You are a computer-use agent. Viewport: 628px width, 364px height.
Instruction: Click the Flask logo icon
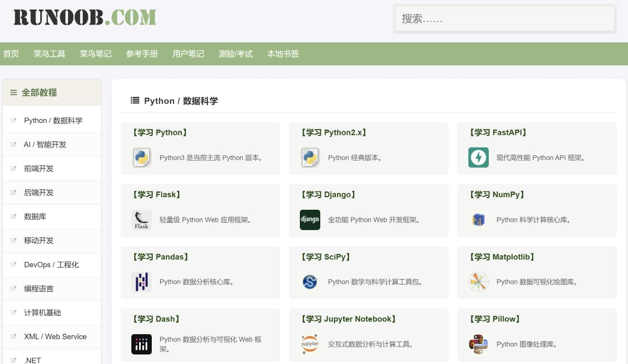click(141, 220)
